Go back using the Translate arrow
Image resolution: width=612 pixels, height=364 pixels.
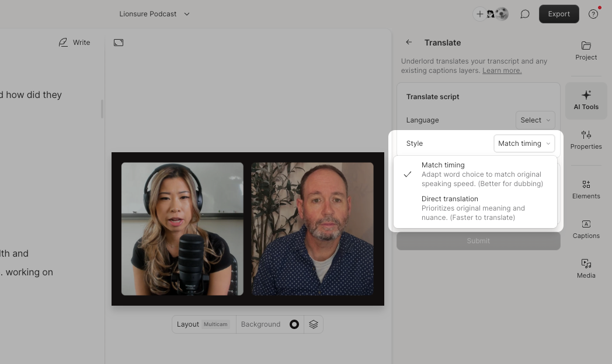click(x=409, y=42)
